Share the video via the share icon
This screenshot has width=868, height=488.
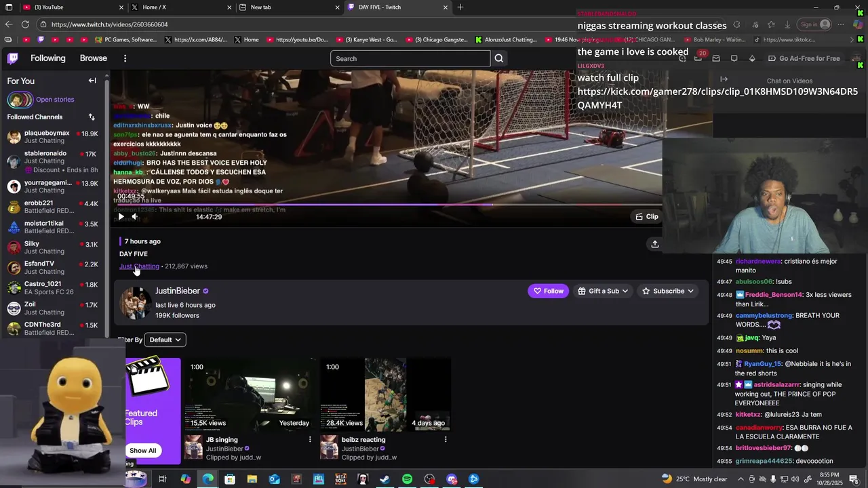(x=655, y=244)
